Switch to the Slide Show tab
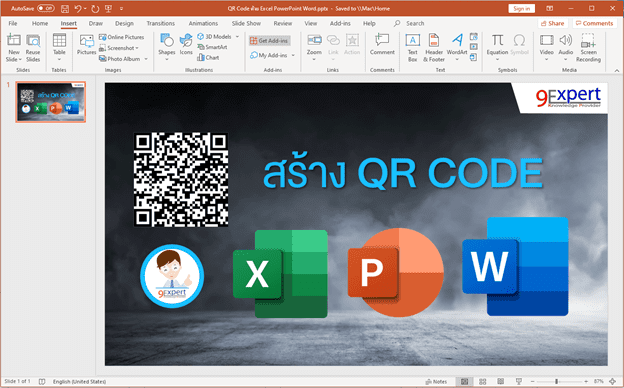The image size is (624, 388). point(246,23)
